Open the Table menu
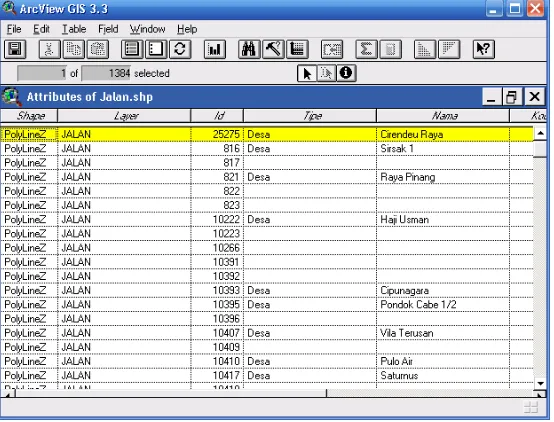 click(x=74, y=29)
